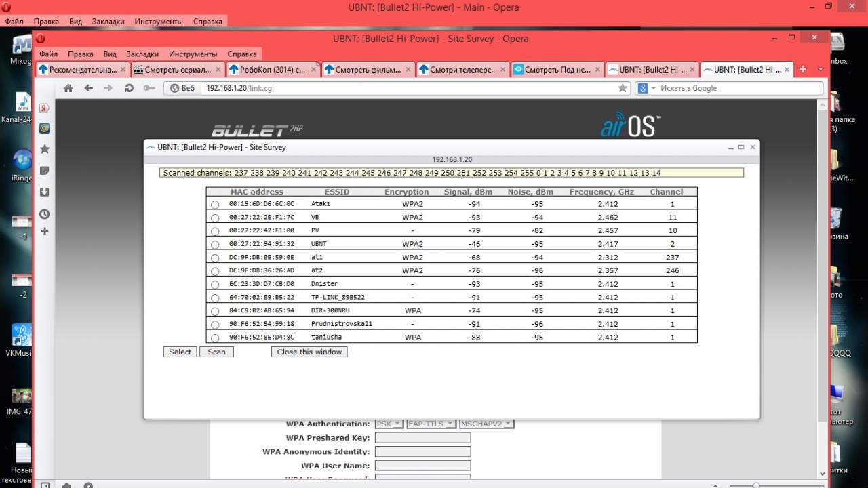Expand the closed tabs list arrow
Screen dimensions: 868x488
pos(821,69)
